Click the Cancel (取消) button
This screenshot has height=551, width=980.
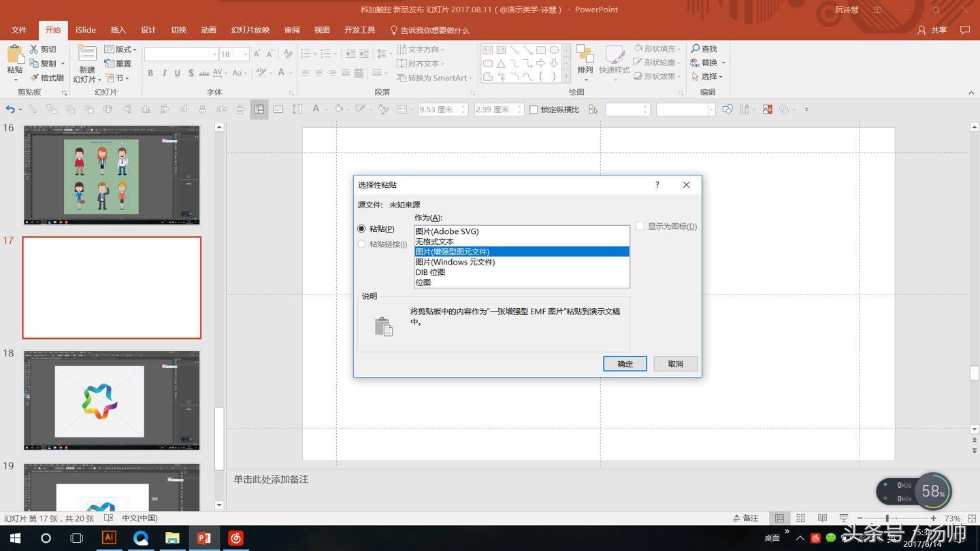click(675, 364)
